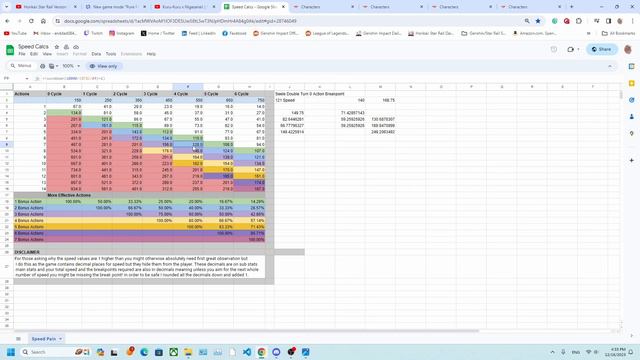
Task: Open the zoom 100% dropdown
Action: 71,66
